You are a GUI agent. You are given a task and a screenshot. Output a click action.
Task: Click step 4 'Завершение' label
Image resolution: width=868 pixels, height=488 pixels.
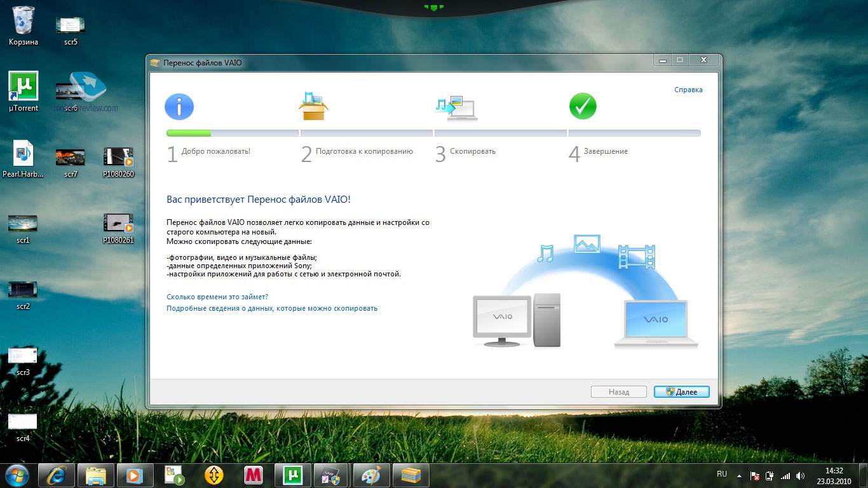pos(606,151)
